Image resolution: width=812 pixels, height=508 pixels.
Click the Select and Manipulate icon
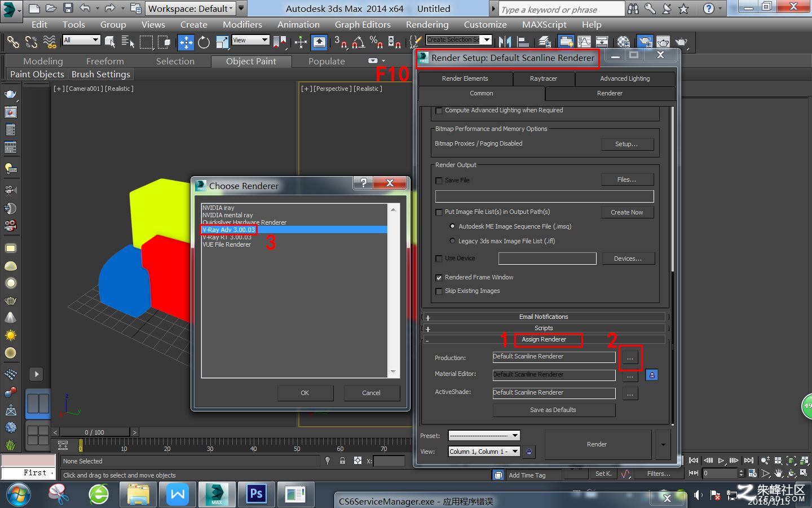(301, 42)
